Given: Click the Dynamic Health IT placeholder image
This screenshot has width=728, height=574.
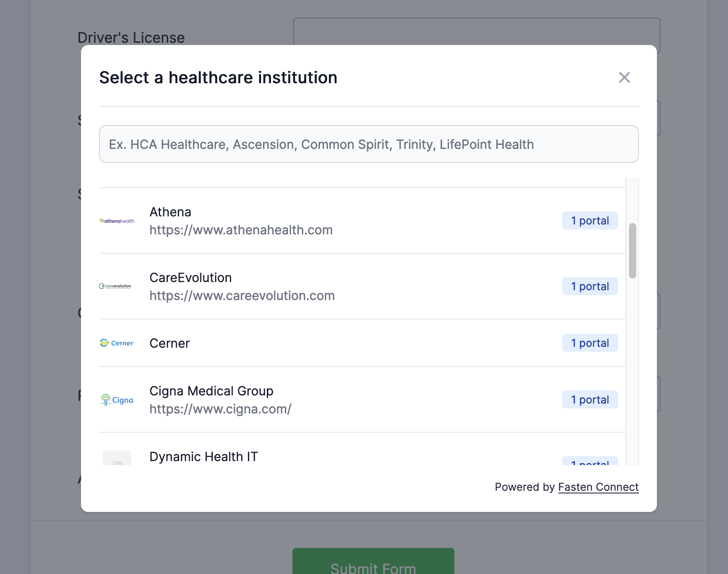Looking at the screenshot, I should (x=117, y=458).
